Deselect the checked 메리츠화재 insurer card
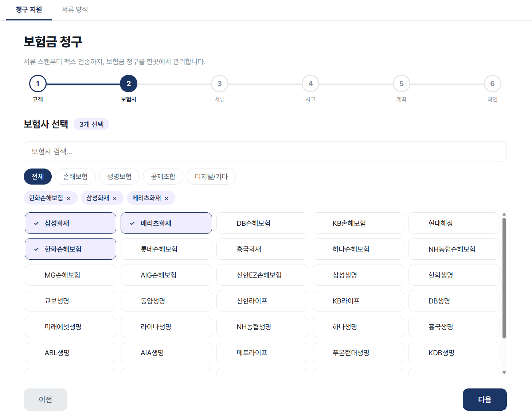 166,223
